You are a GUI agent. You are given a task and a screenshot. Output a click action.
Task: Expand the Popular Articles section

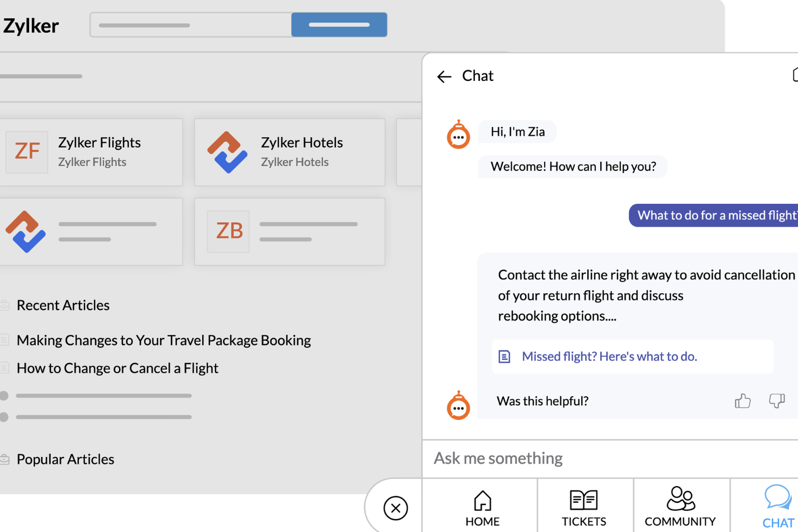[x=65, y=459]
